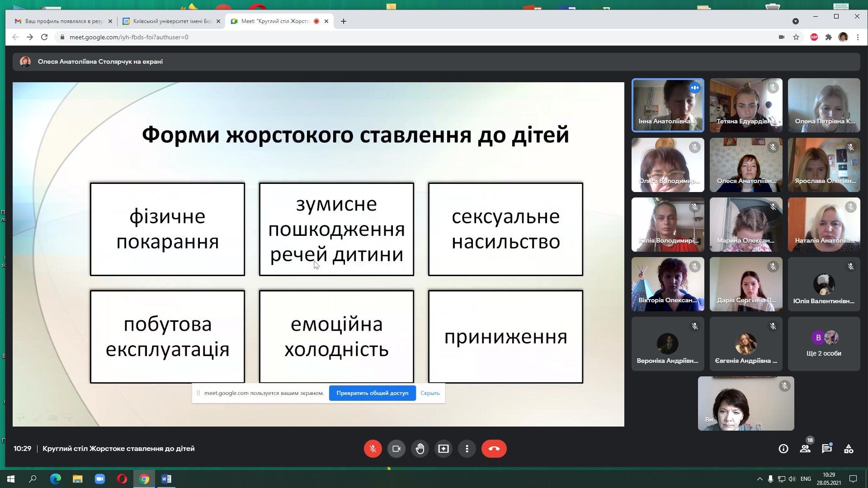Select the raise hand control

point(420,449)
